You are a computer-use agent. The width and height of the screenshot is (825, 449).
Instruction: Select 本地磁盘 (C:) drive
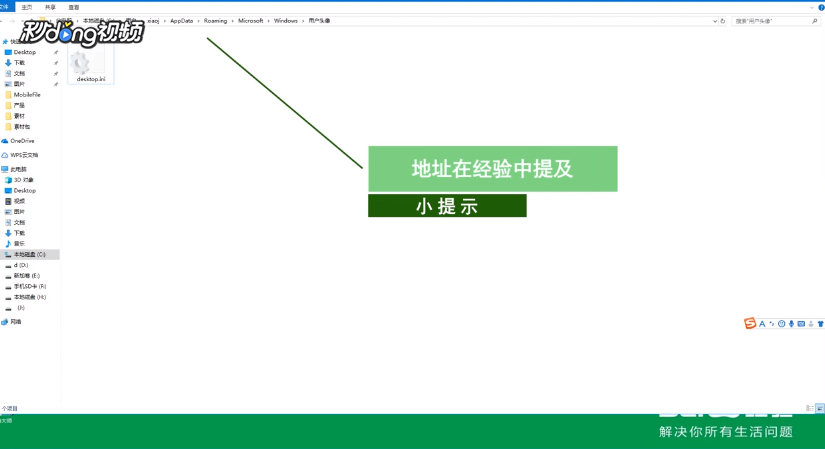pos(29,254)
